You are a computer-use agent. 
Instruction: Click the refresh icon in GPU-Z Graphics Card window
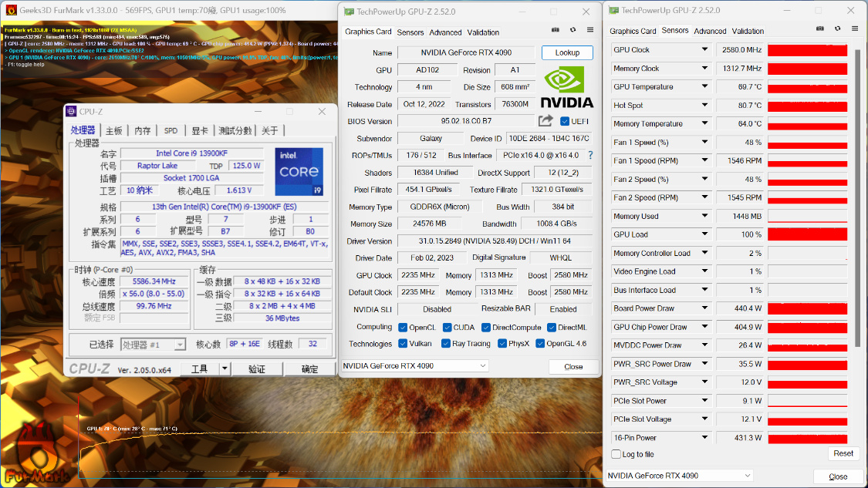573,30
